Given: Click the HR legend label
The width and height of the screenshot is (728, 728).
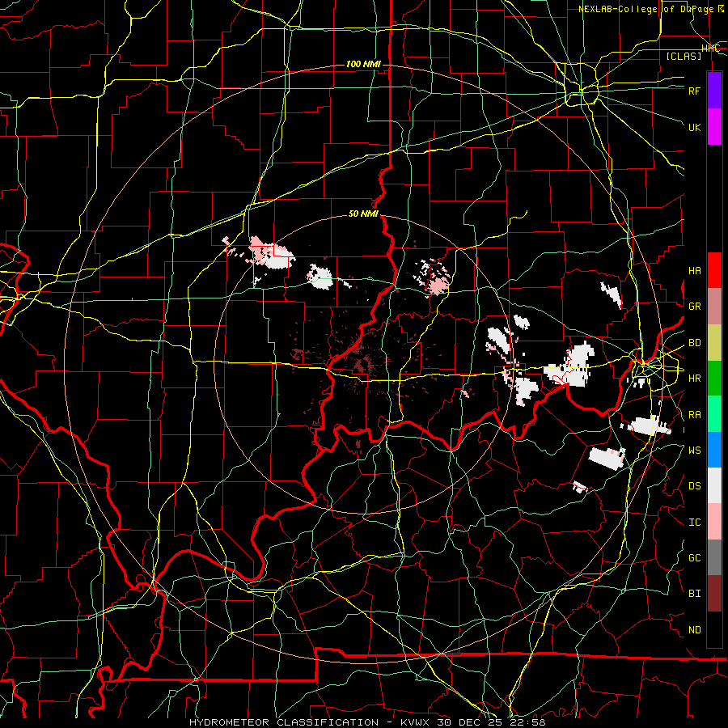Looking at the screenshot, I should 695,379.
